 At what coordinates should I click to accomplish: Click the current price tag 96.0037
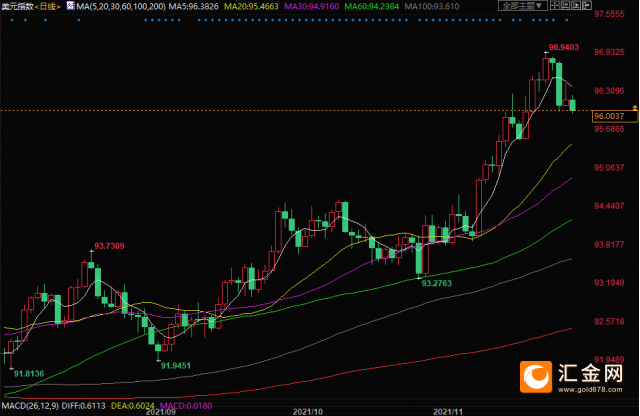(614, 116)
